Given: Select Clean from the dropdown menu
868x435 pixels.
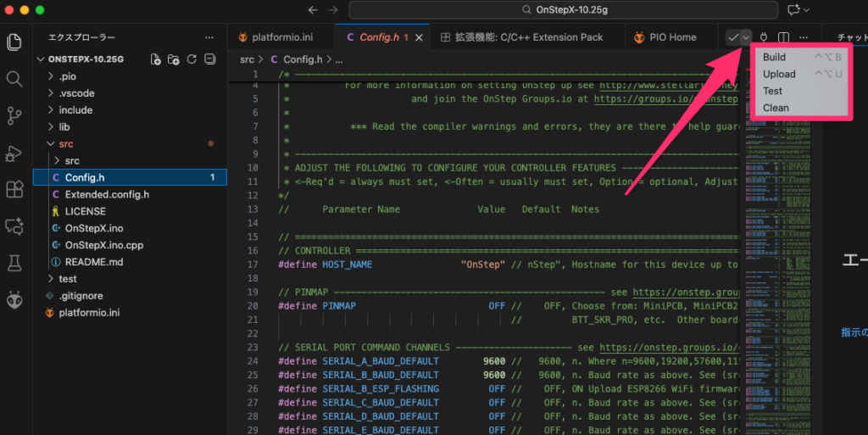Looking at the screenshot, I should click(776, 108).
